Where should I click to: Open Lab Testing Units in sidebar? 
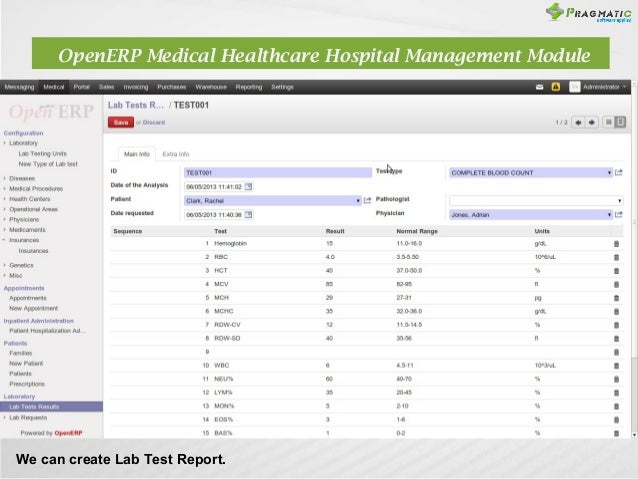click(42, 153)
